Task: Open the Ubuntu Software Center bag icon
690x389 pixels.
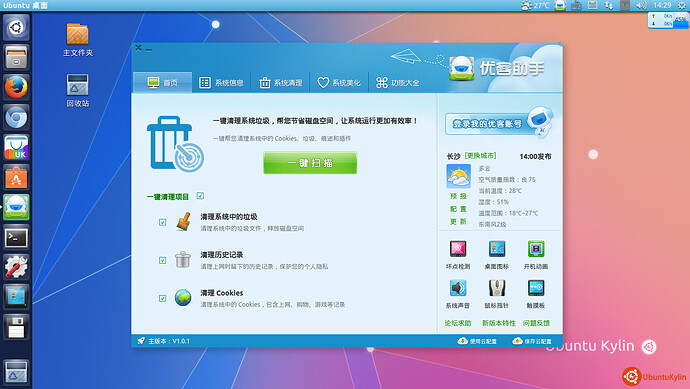Action: click(16, 177)
